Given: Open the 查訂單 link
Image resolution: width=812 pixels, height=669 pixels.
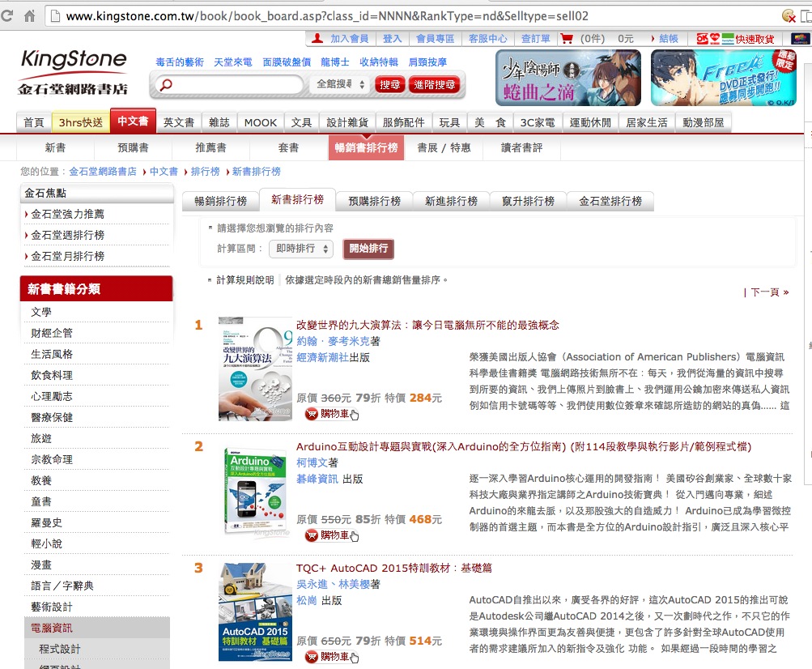Looking at the screenshot, I should pos(535,39).
